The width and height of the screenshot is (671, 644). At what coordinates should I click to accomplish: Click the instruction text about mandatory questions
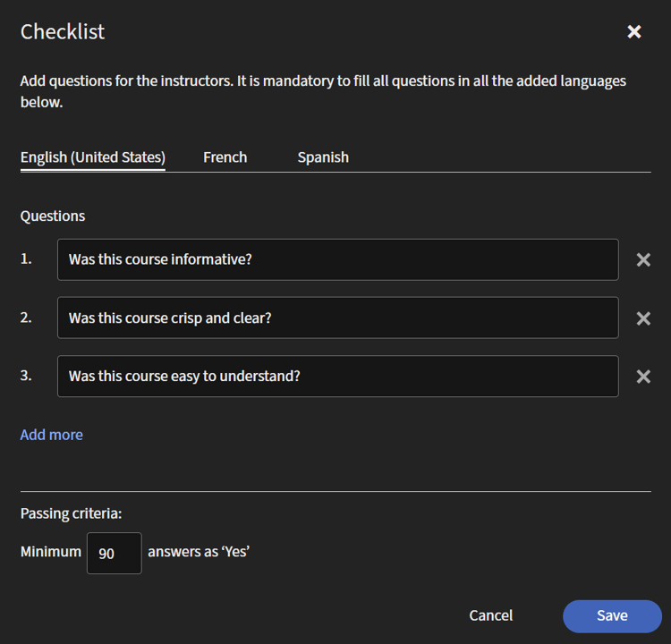click(323, 91)
